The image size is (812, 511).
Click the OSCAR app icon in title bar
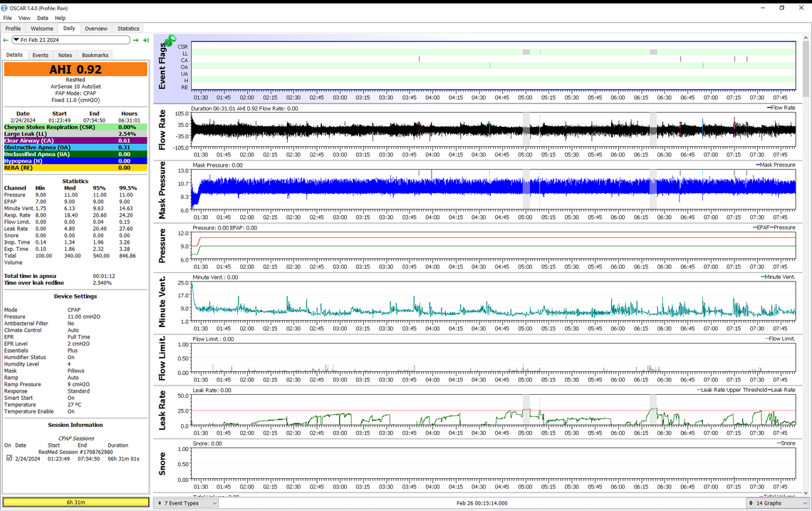(x=5, y=9)
